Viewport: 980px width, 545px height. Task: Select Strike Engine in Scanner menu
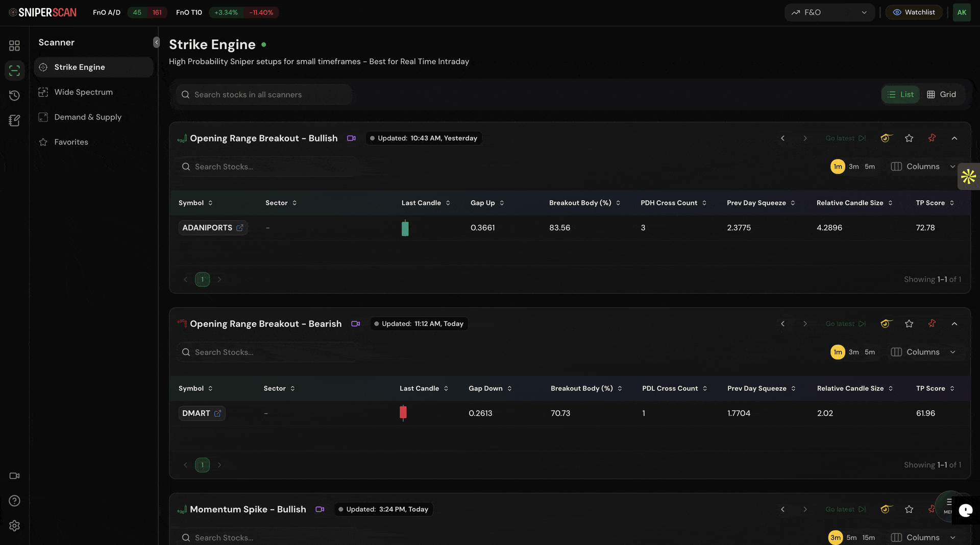click(93, 67)
